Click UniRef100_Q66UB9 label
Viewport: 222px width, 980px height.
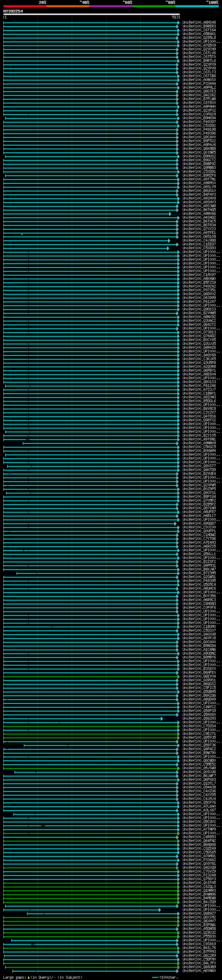tap(199, 967)
